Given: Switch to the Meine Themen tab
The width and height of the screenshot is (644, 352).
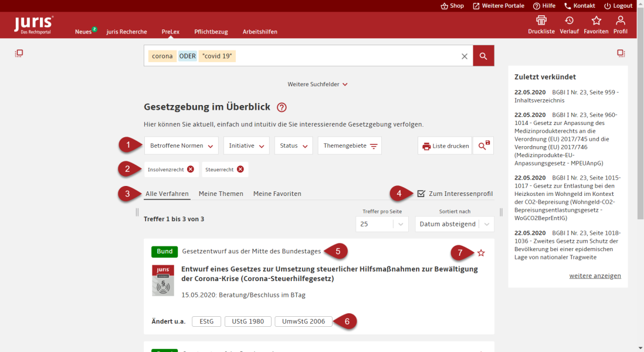Looking at the screenshot, I should coord(221,194).
